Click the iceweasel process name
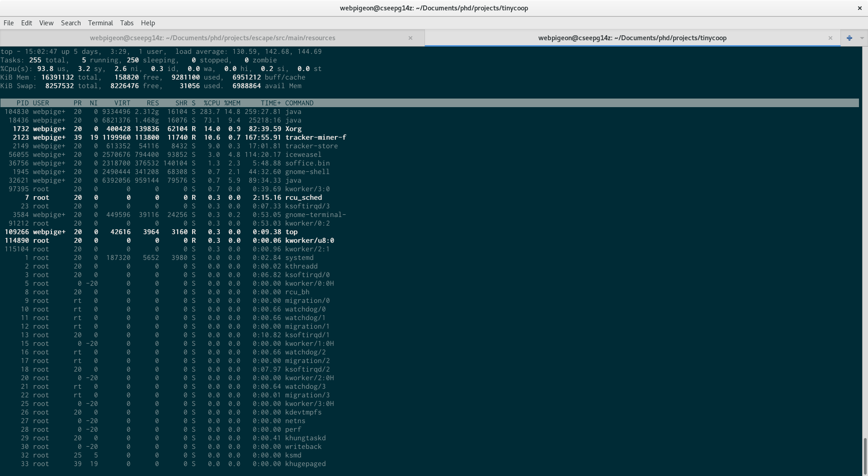Screen dimensions: 868x476 point(303,155)
